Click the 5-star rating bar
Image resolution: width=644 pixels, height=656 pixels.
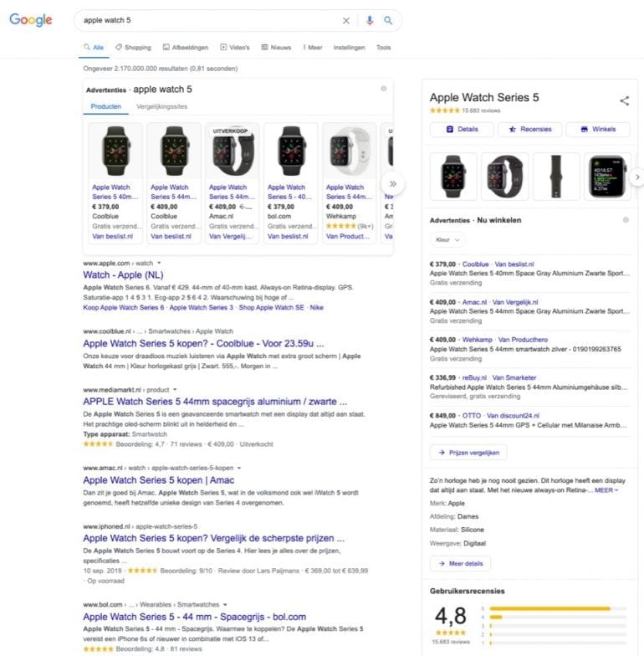(558, 609)
